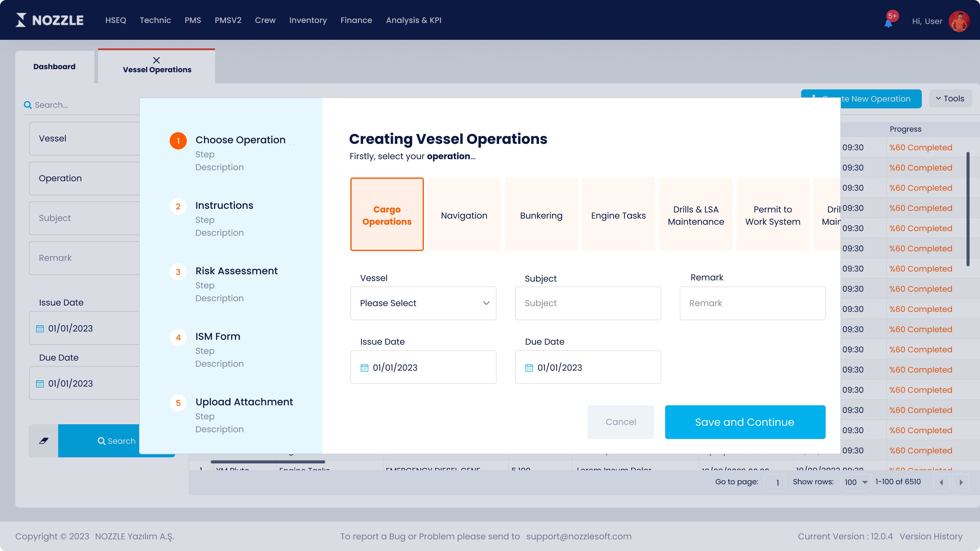Click Save and Continue
Image resolution: width=980 pixels, height=551 pixels.
745,422
